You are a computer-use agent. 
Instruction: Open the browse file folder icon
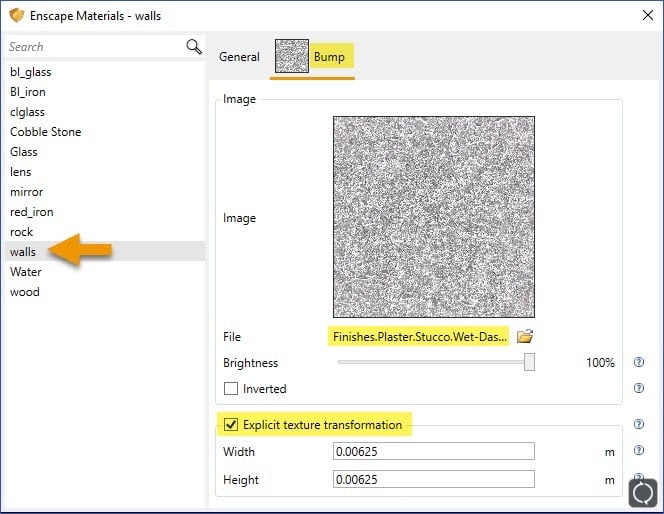pyautogui.click(x=525, y=337)
